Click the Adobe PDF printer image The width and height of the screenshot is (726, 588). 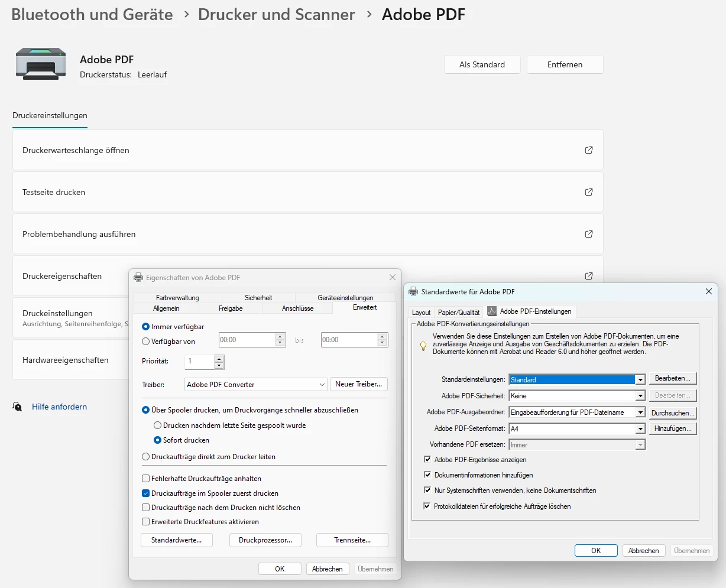click(41, 64)
